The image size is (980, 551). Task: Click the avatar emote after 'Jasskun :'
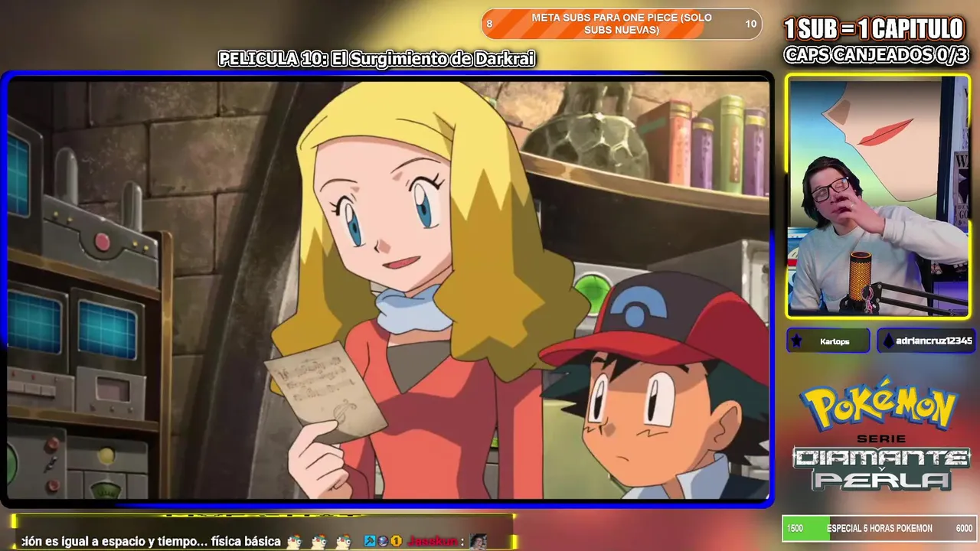pyautogui.click(x=479, y=541)
